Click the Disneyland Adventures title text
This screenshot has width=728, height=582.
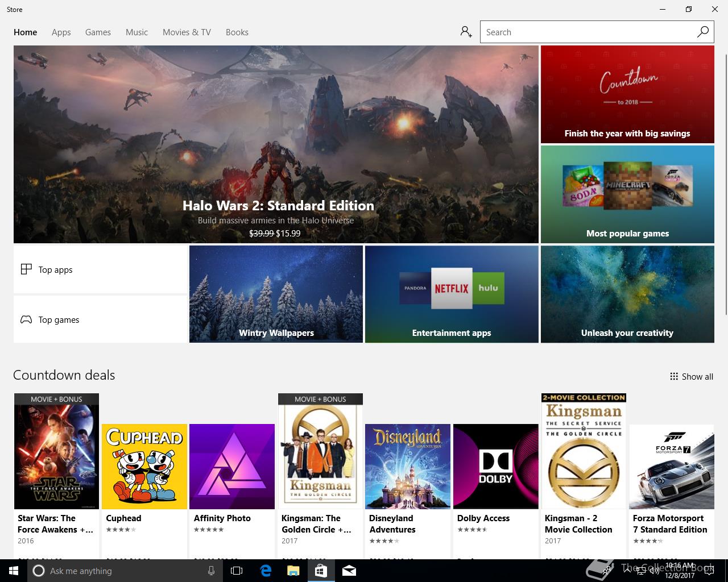tap(392, 524)
